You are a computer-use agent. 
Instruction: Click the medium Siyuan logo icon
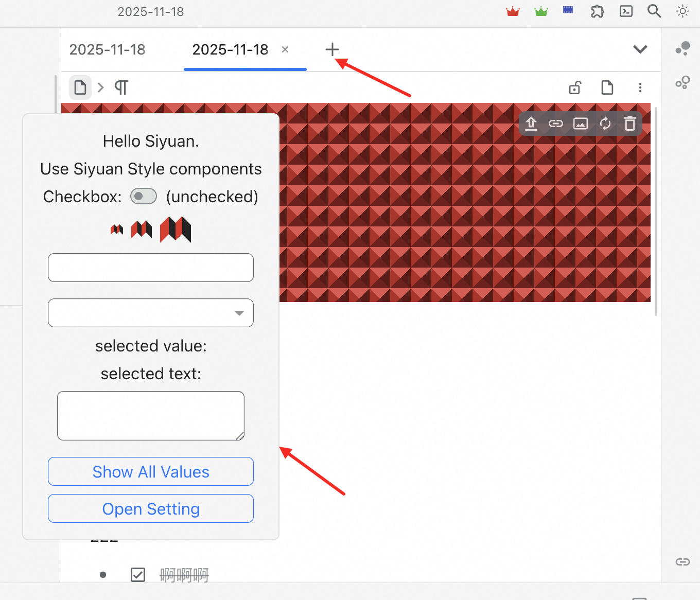coord(142,230)
